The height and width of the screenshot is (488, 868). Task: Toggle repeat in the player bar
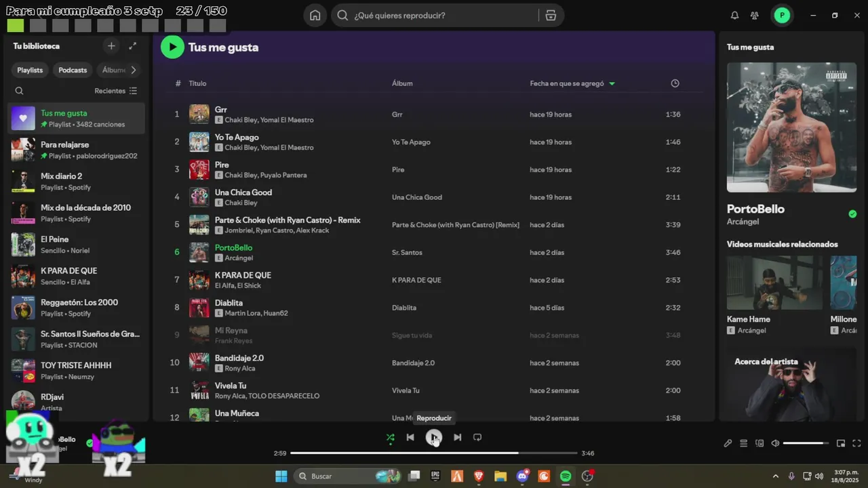coord(477,437)
